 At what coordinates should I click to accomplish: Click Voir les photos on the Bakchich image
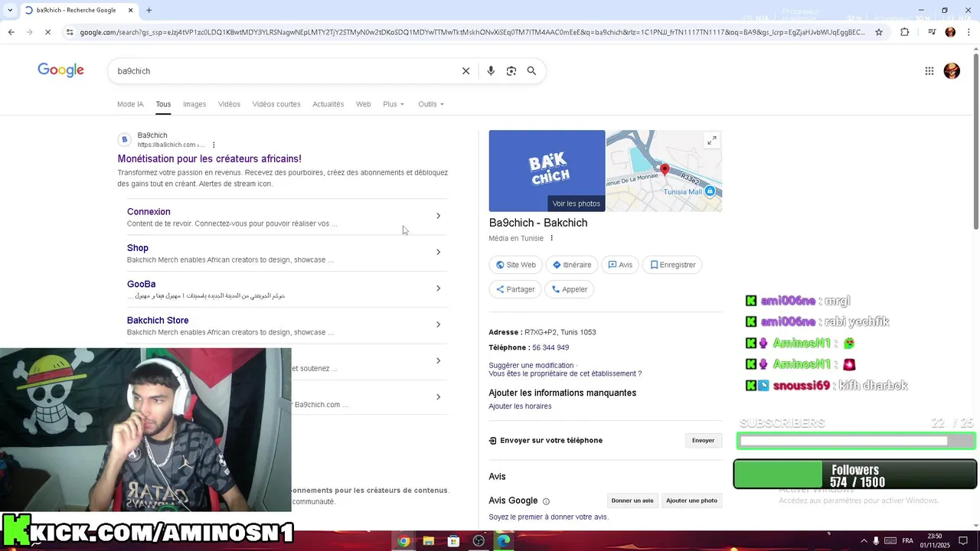pyautogui.click(x=577, y=204)
